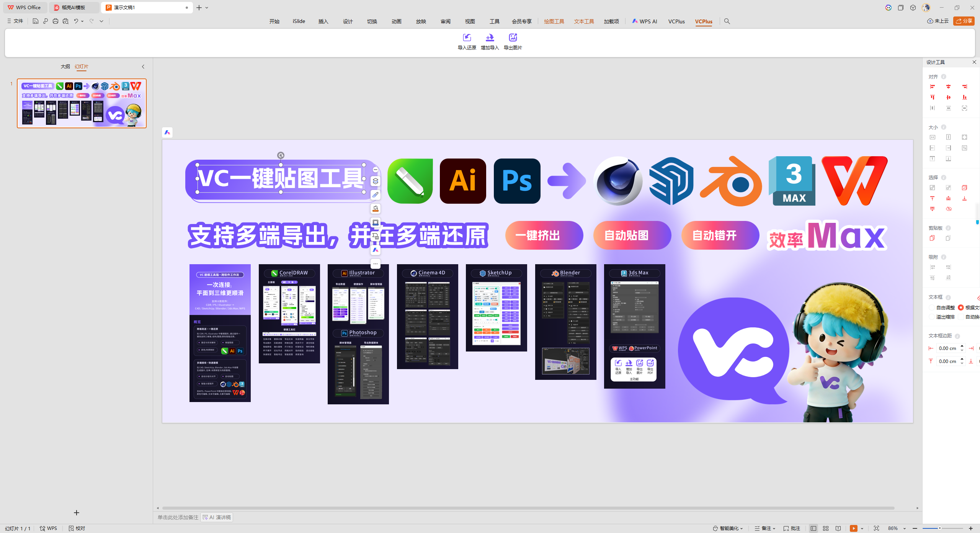Toggle hide selected objects in 选择 section
The height and width of the screenshot is (533, 980).
[x=949, y=209]
